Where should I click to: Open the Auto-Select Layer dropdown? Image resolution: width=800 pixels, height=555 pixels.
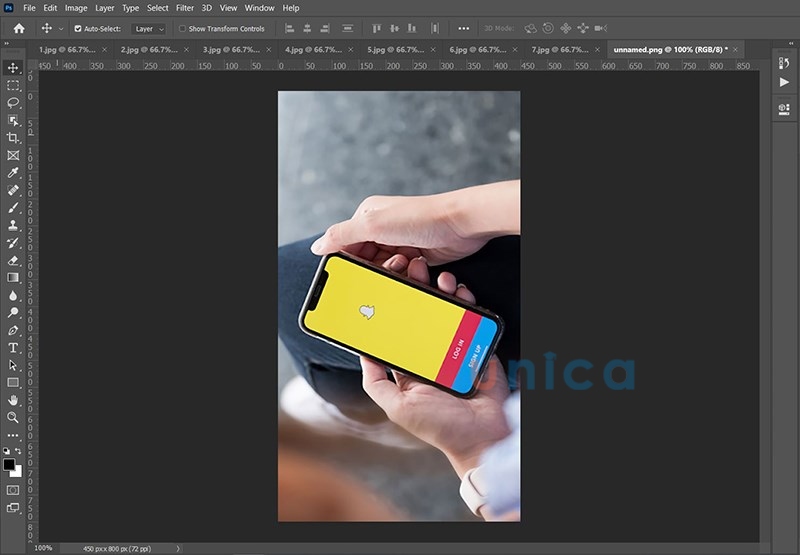[148, 29]
